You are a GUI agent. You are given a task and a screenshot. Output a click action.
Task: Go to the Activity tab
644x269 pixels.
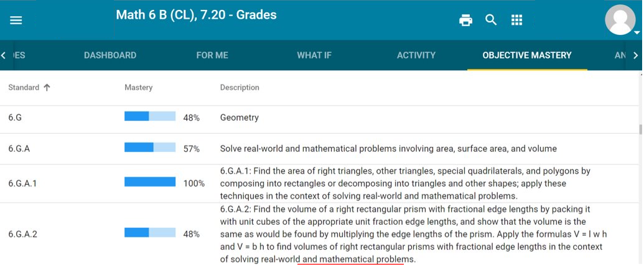coord(416,55)
